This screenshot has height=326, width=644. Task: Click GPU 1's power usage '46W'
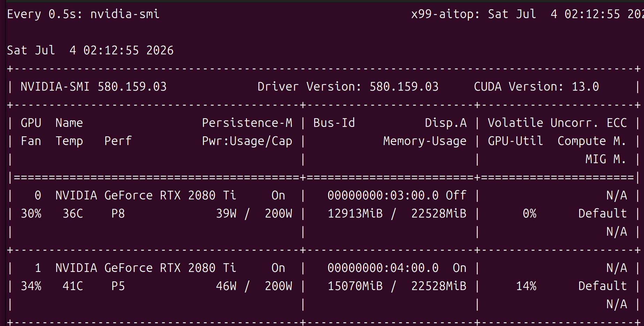(226, 286)
